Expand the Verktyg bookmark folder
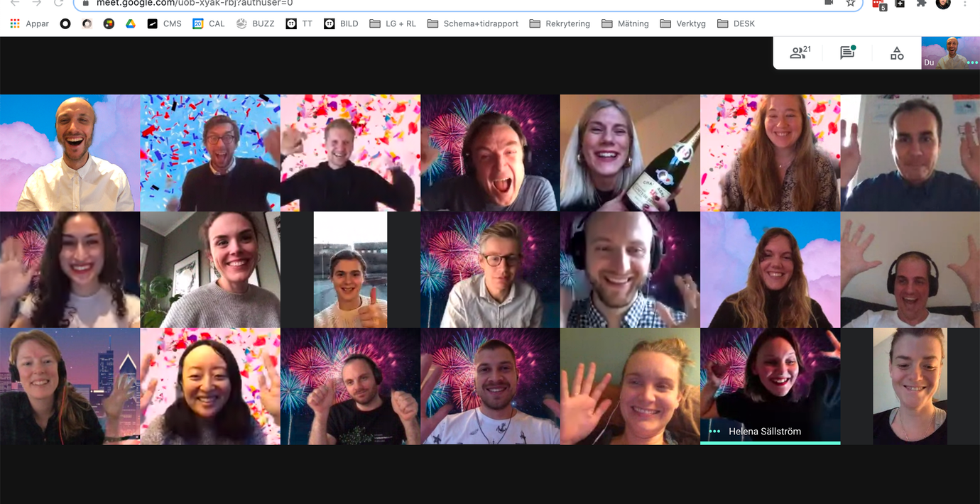The image size is (980, 504). pyautogui.click(x=682, y=23)
